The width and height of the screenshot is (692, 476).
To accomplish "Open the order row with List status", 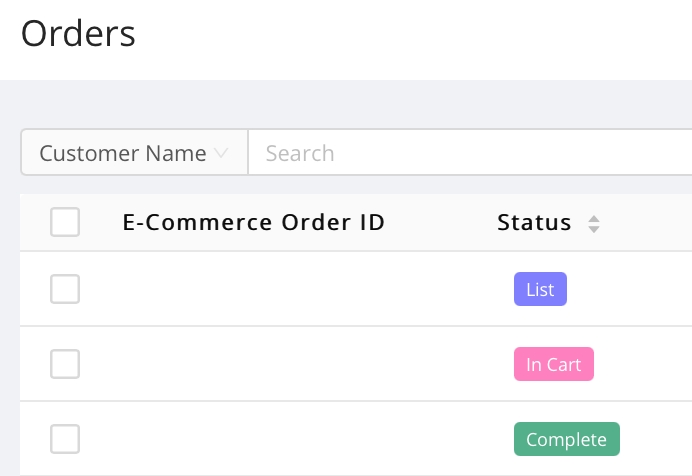I will [x=300, y=290].
